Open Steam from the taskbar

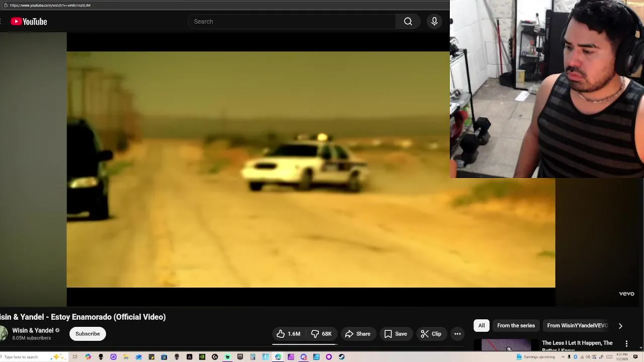coord(342,357)
